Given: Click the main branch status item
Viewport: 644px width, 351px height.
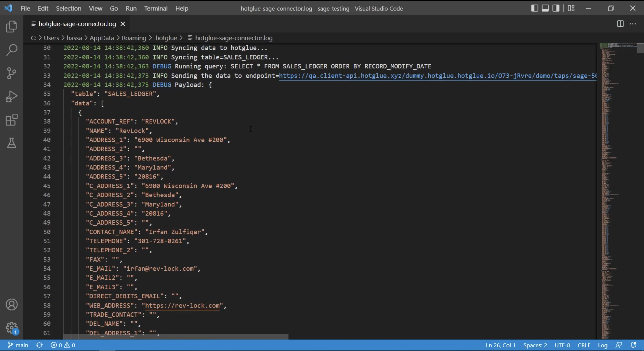Looking at the screenshot, I should pos(18,345).
